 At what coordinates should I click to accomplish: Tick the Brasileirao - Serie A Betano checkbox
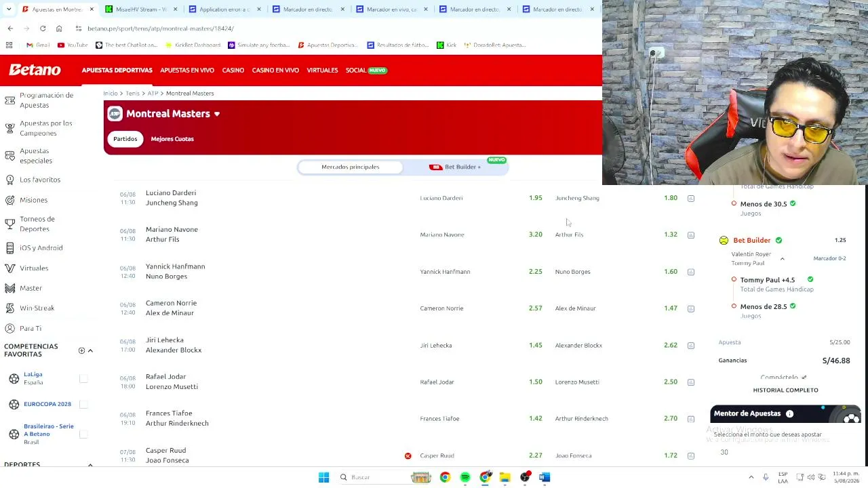(x=83, y=434)
